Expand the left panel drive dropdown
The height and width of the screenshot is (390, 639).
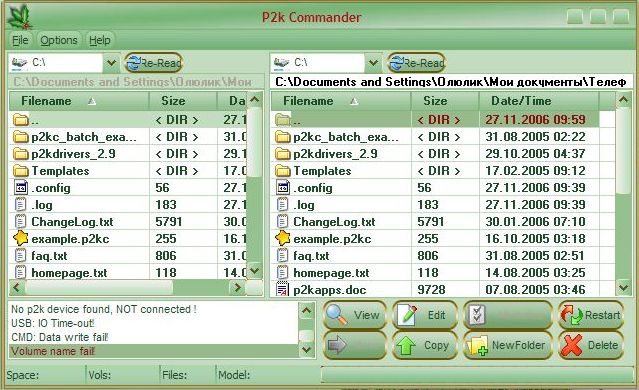111,63
